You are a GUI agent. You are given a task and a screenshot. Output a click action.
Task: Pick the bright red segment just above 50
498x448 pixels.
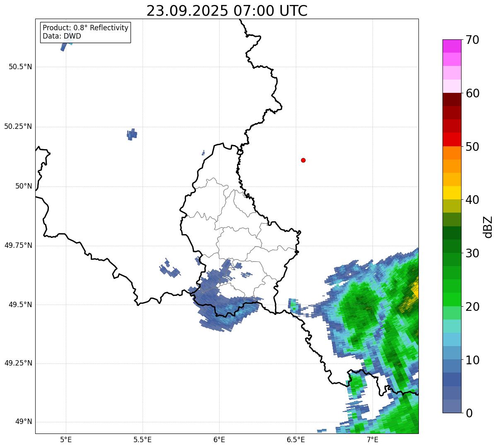452,140
